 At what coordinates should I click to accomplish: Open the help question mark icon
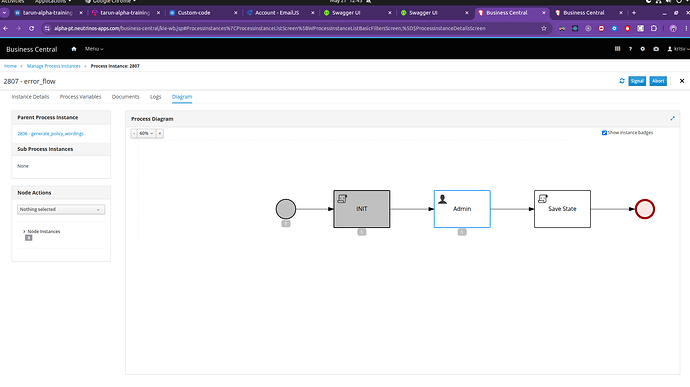pyautogui.click(x=630, y=49)
